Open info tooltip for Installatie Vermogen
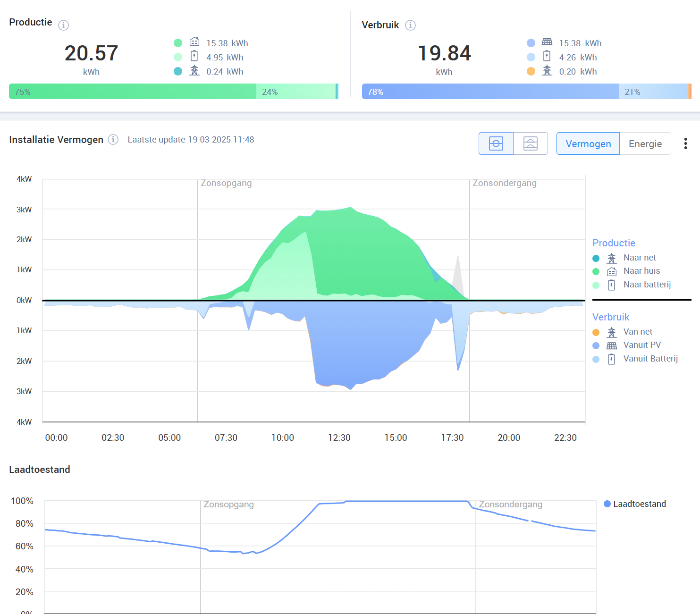The width and height of the screenshot is (700, 614). pos(113,140)
